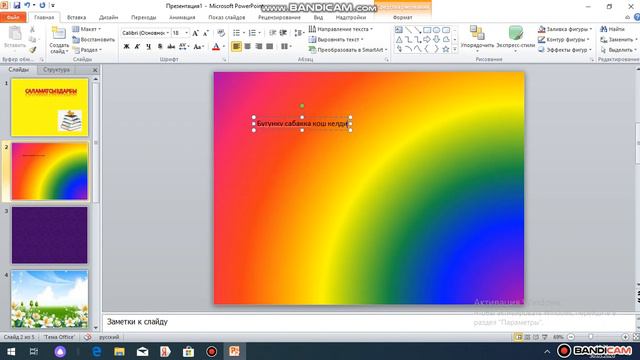Open PowerPoint Help question mark
This screenshot has width=640, height=360.
(637, 17)
